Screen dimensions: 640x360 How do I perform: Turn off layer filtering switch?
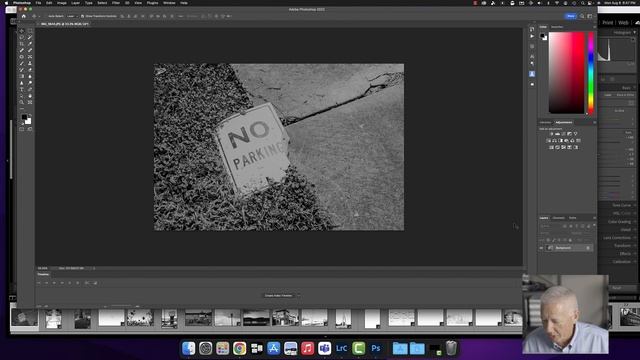(594, 225)
